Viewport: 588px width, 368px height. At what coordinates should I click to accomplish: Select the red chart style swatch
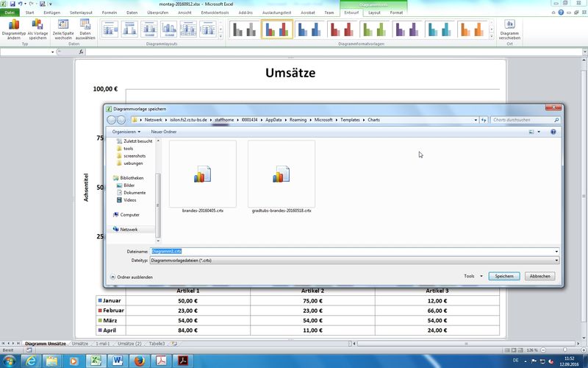pyautogui.click(x=342, y=29)
